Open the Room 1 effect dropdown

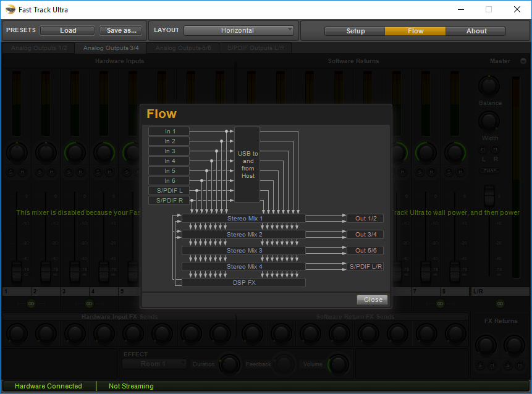tap(154, 364)
